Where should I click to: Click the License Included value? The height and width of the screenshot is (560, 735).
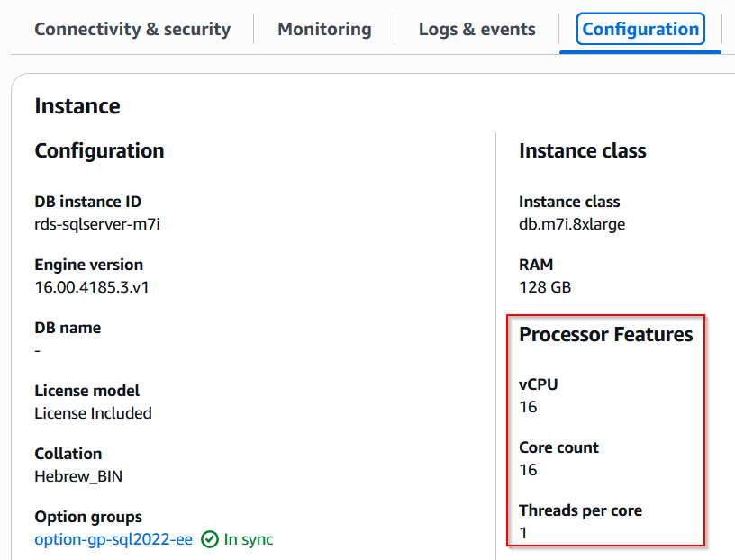pos(93,413)
